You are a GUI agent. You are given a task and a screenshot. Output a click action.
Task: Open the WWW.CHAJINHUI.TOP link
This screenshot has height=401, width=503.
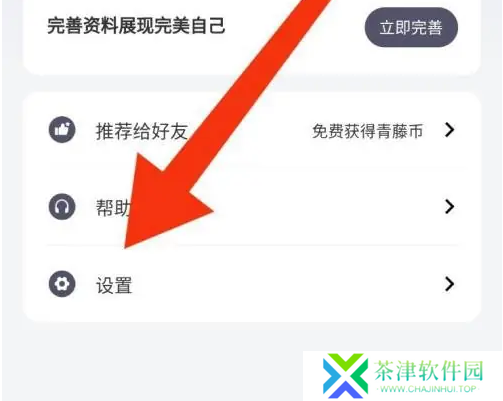coord(428,389)
